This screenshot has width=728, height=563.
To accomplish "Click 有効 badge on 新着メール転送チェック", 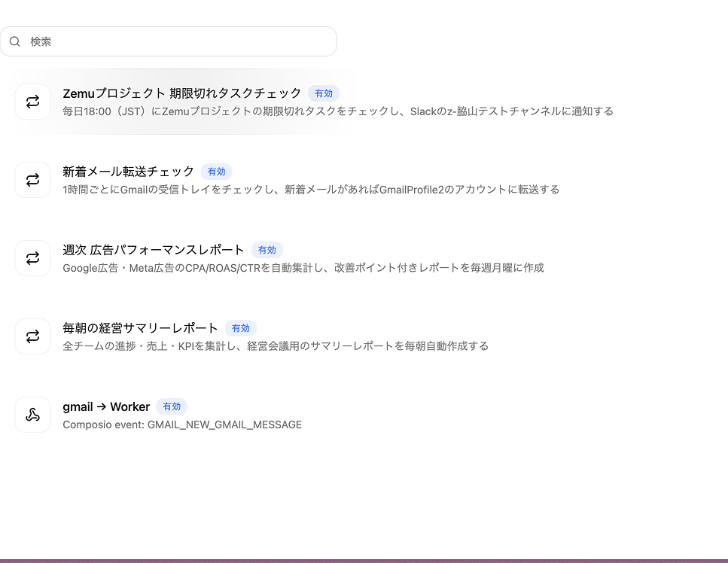I will (x=216, y=172).
